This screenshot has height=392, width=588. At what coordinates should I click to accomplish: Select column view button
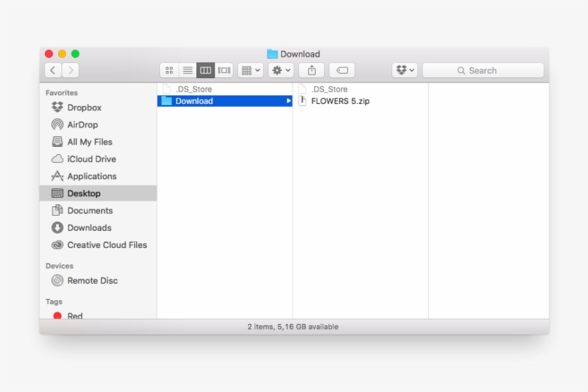coord(206,70)
